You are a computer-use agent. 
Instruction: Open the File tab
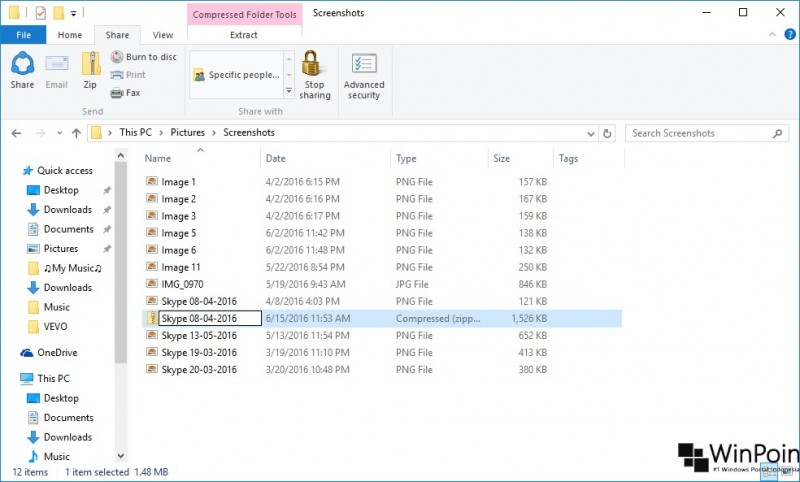23,35
